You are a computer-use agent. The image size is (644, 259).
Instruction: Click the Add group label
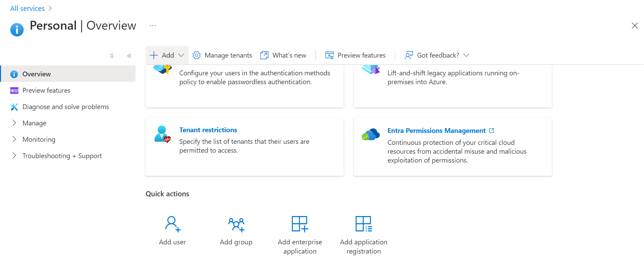tap(236, 242)
